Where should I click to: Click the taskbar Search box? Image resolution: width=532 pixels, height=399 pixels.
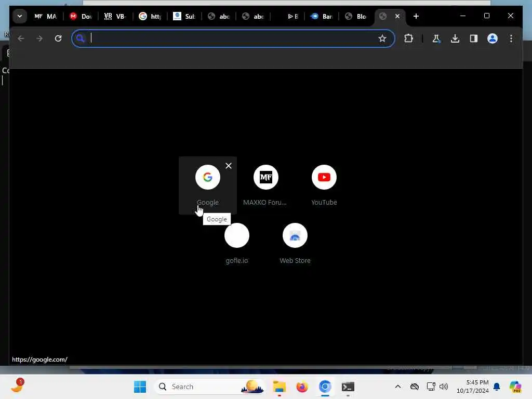pyautogui.click(x=210, y=387)
